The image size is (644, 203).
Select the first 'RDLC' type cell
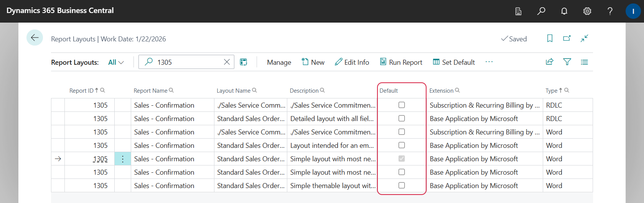click(568, 105)
